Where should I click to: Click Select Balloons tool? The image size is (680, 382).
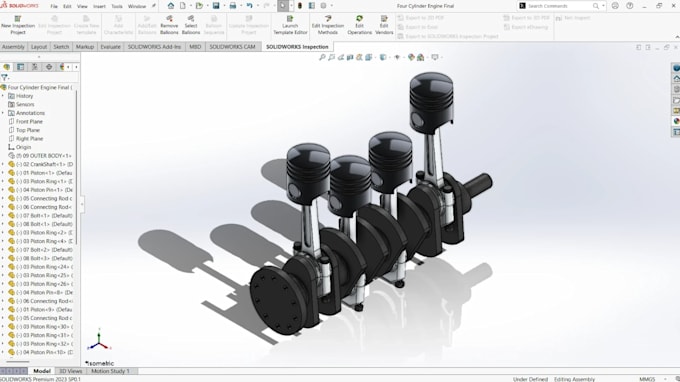point(191,26)
